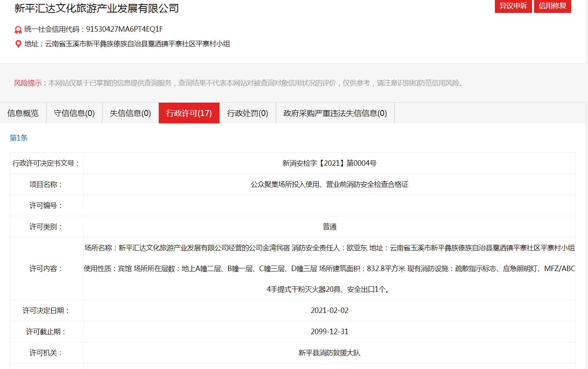Switch to the 信息概览 tab
The image size is (588, 369).
click(x=23, y=113)
